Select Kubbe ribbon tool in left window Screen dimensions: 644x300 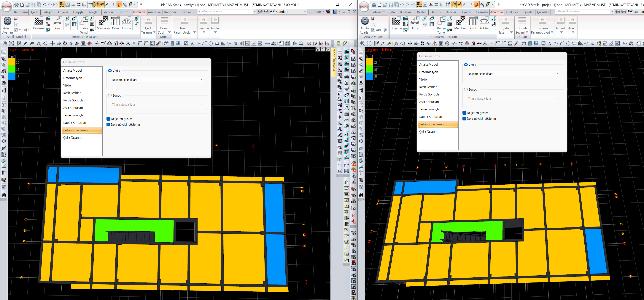[126, 23]
